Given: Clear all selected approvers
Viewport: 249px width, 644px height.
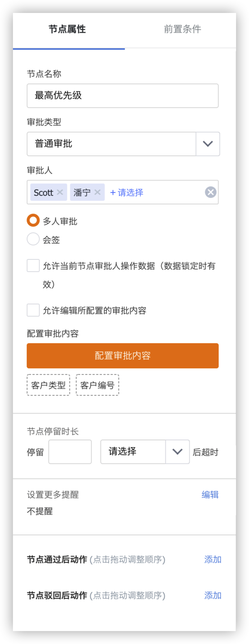Looking at the screenshot, I should [x=210, y=192].
